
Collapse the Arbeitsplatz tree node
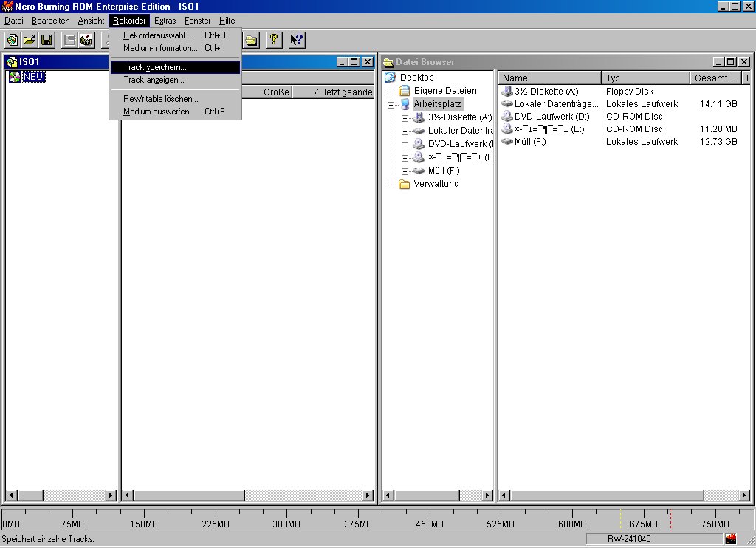(391, 104)
